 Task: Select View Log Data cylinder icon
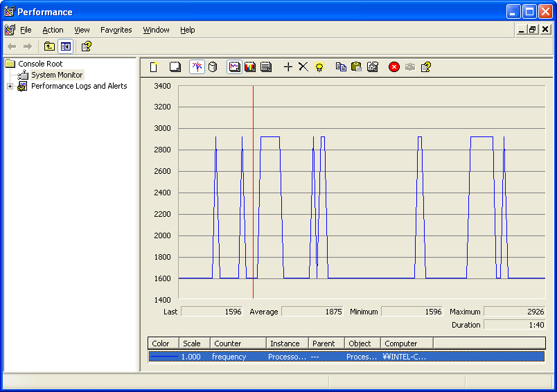(x=213, y=67)
